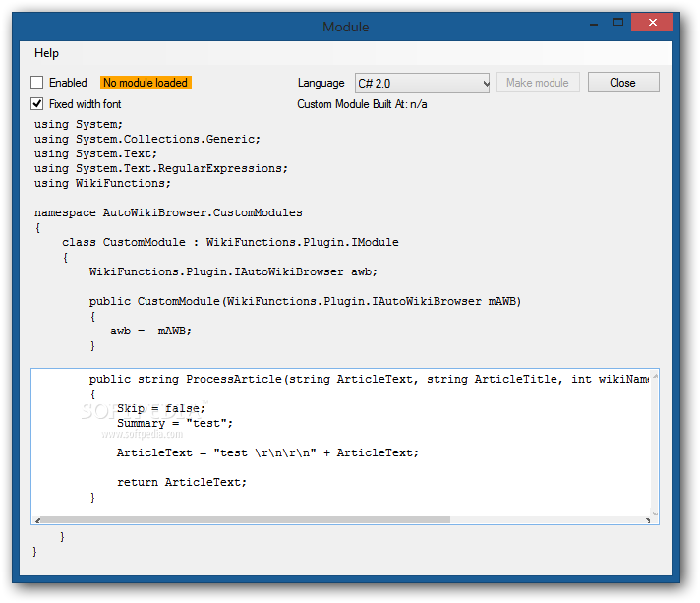700x603 pixels.
Task: Click the using System.Collections.Generic line
Action: click(x=147, y=139)
